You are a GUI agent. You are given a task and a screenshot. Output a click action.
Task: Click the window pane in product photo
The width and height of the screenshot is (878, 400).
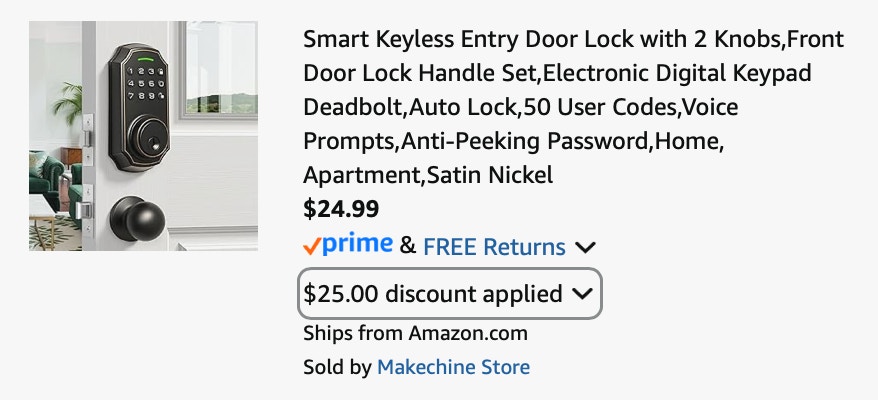coord(222,68)
